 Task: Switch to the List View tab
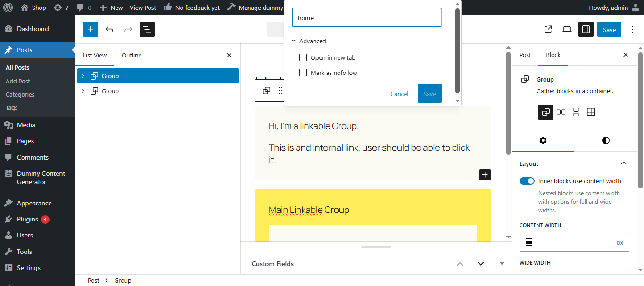[95, 55]
